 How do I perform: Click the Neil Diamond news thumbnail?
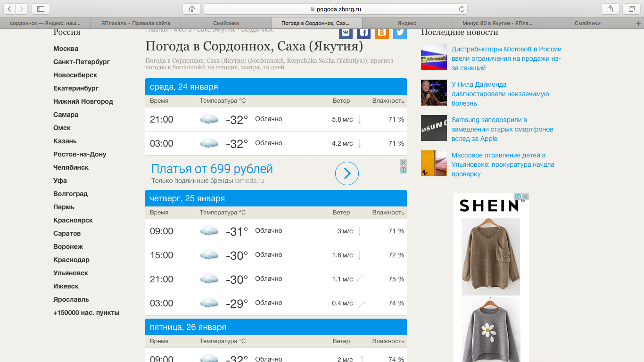pos(434,92)
